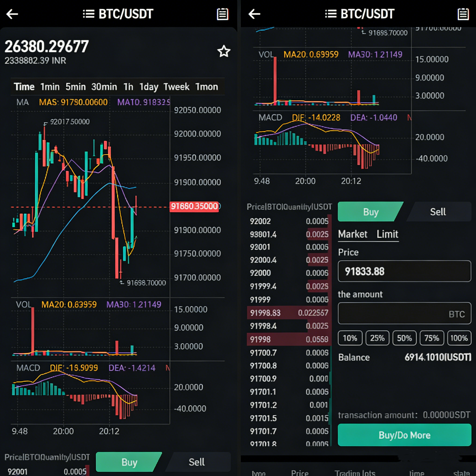
Task: Choose 50% of balance amount
Action: point(404,338)
